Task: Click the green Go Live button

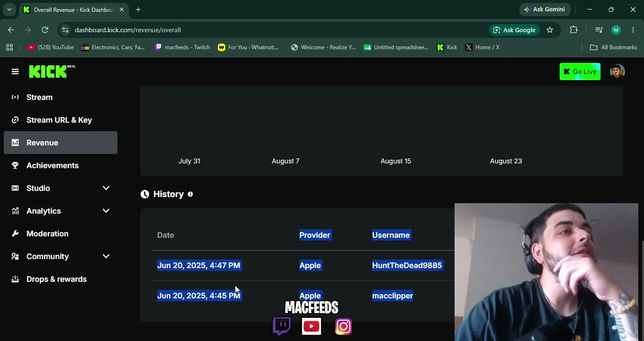Action: click(x=580, y=72)
